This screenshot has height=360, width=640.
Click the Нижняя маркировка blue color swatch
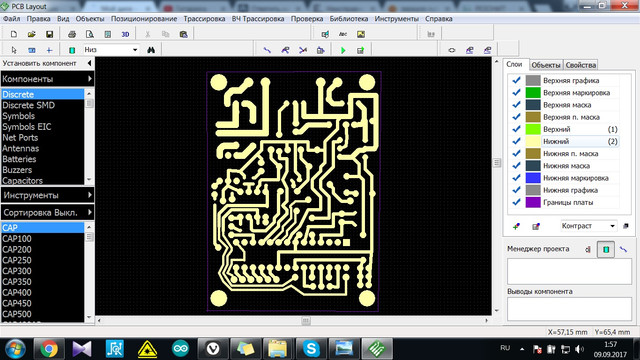[x=533, y=178]
